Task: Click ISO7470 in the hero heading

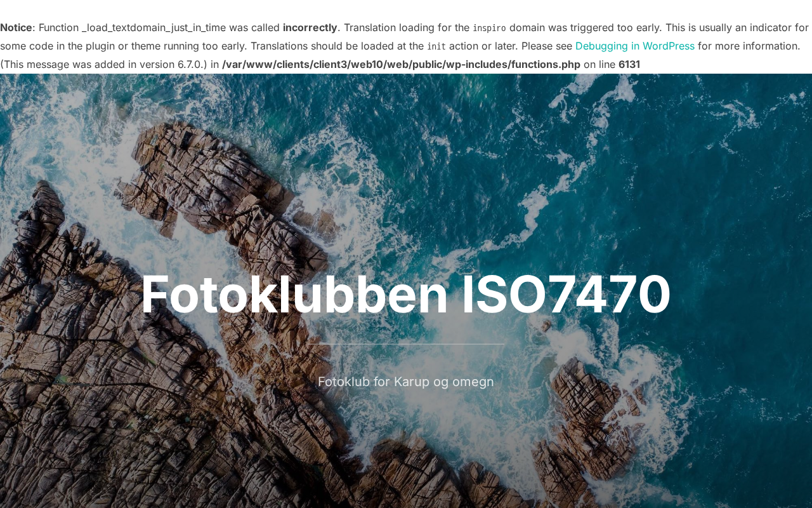Action: (x=566, y=294)
